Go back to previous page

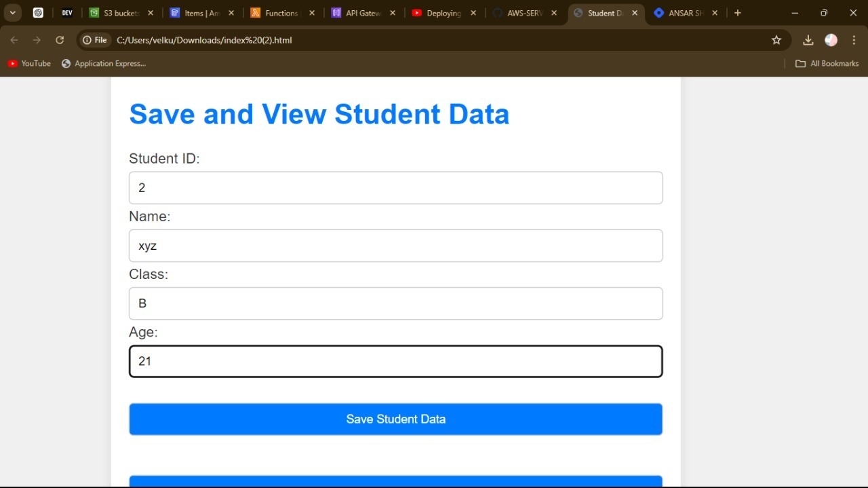coord(14,40)
